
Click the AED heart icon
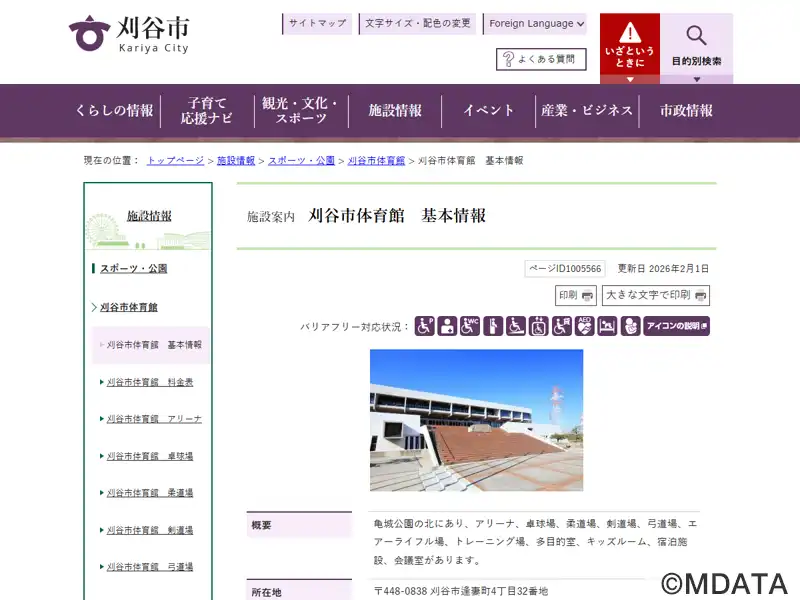pos(585,326)
